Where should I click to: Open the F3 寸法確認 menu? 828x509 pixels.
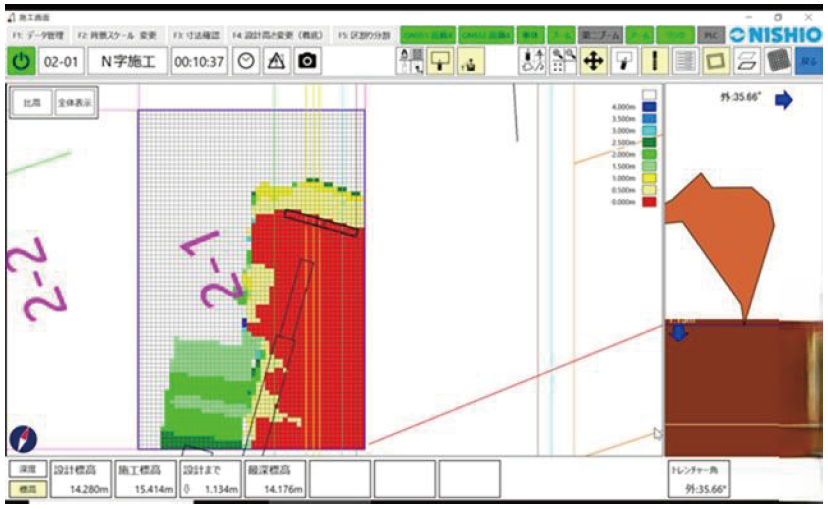coord(196,35)
